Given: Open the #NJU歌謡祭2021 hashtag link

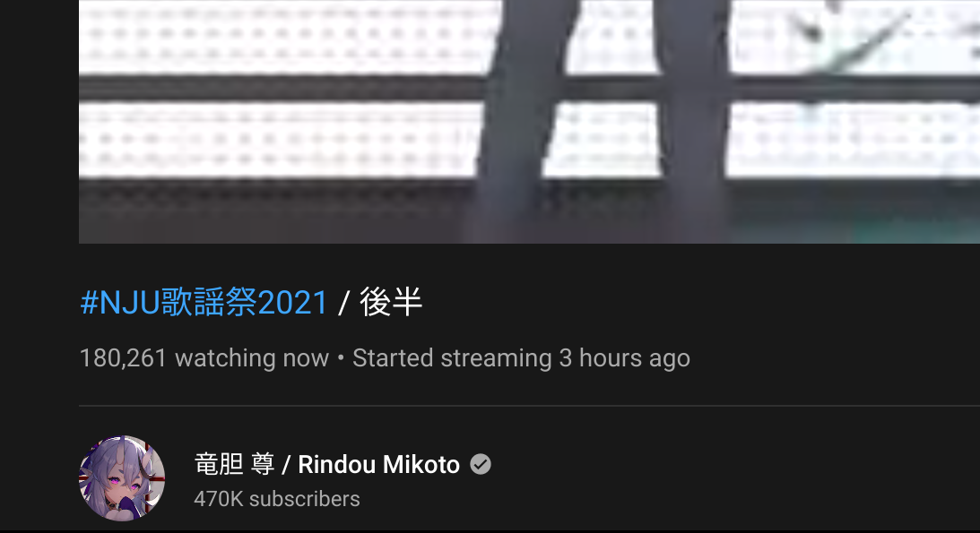Looking at the screenshot, I should tap(204, 303).
